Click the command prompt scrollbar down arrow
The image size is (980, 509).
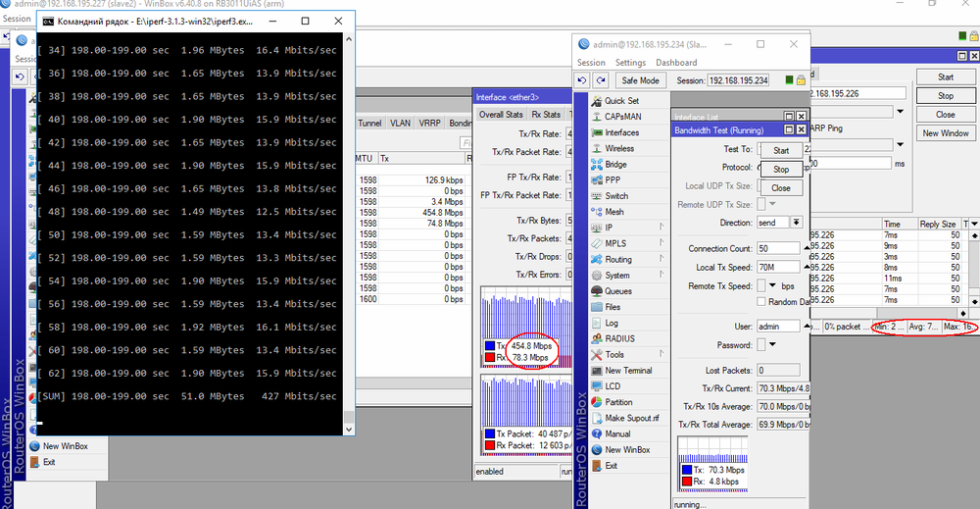pos(349,430)
